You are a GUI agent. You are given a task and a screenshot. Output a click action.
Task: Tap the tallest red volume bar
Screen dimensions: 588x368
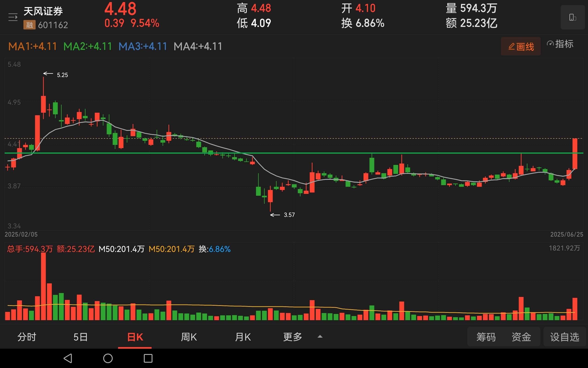[43, 286]
